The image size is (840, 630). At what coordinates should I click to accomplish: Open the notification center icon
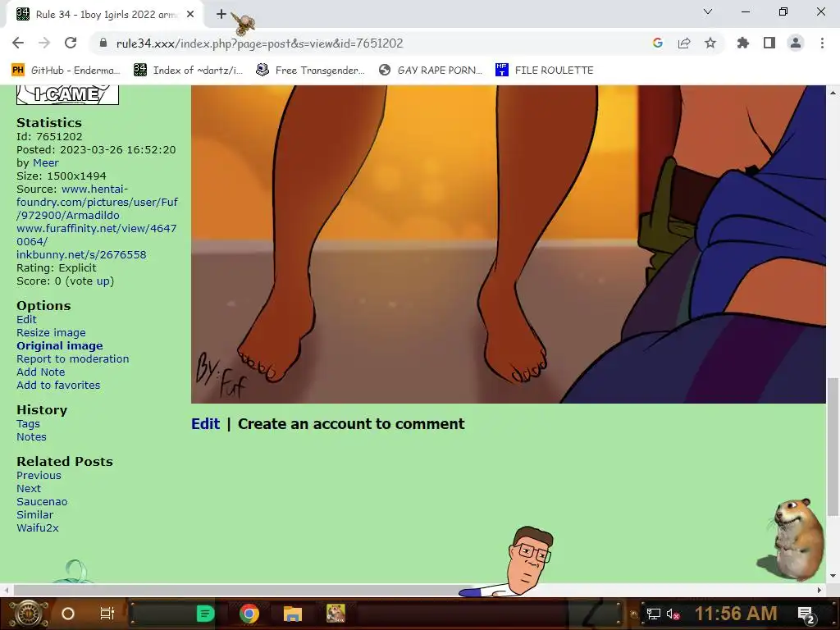click(x=806, y=614)
